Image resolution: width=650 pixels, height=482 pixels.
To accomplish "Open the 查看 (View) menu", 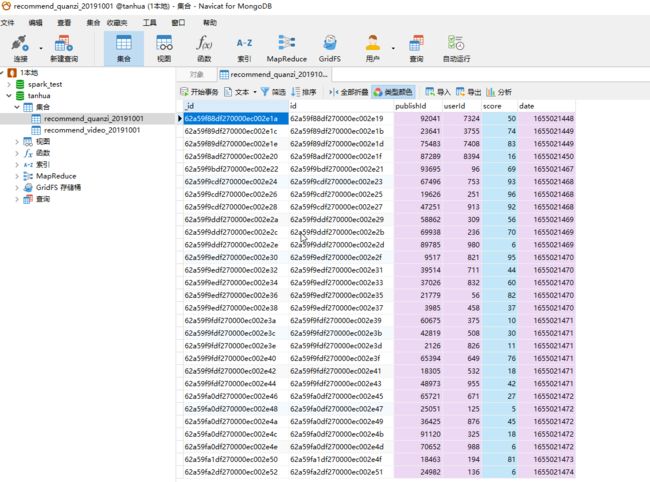I will pyautogui.click(x=64, y=22).
